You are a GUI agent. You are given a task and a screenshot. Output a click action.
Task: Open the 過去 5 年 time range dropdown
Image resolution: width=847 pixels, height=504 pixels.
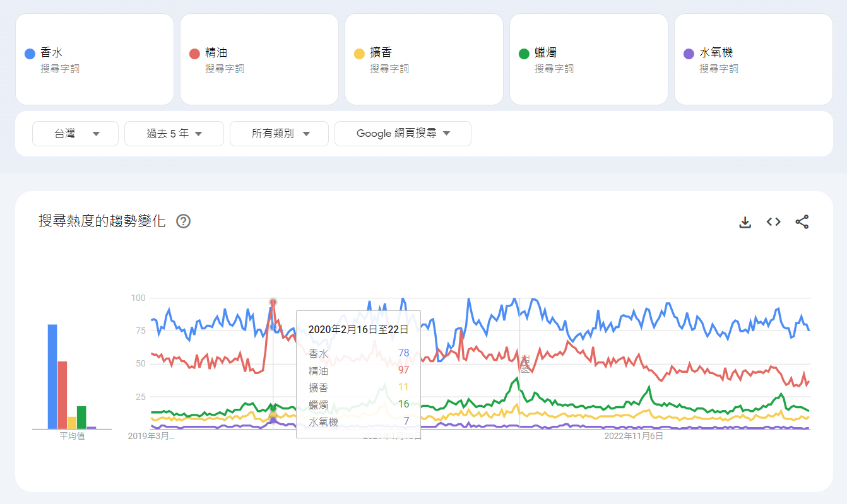174,134
